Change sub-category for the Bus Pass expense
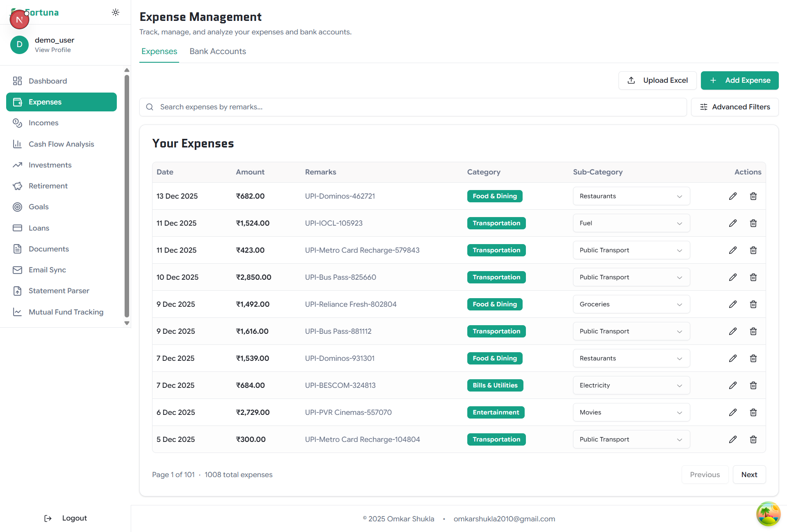The height and width of the screenshot is (532, 787). [631, 277]
